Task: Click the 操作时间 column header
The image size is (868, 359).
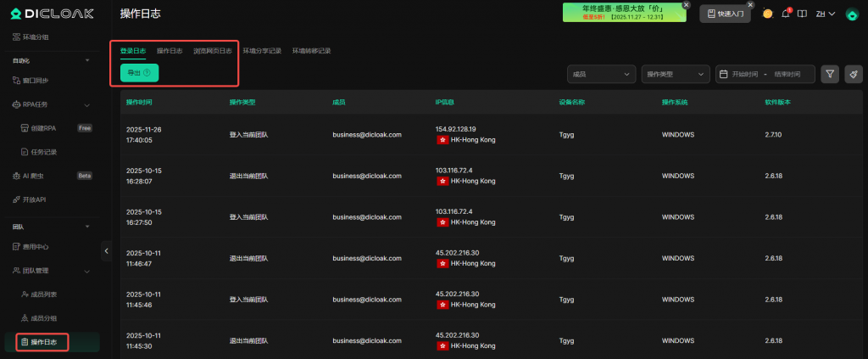Action: click(x=139, y=103)
